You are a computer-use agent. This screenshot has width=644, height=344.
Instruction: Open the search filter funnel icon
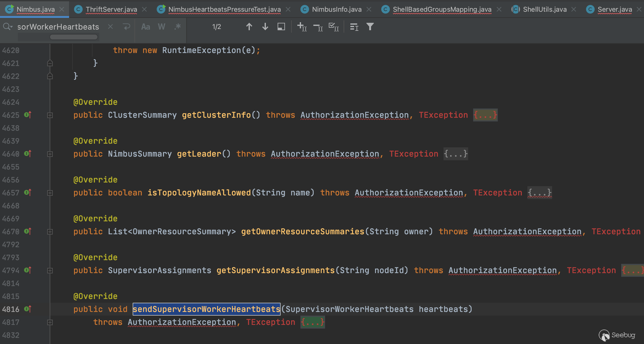pos(370,27)
